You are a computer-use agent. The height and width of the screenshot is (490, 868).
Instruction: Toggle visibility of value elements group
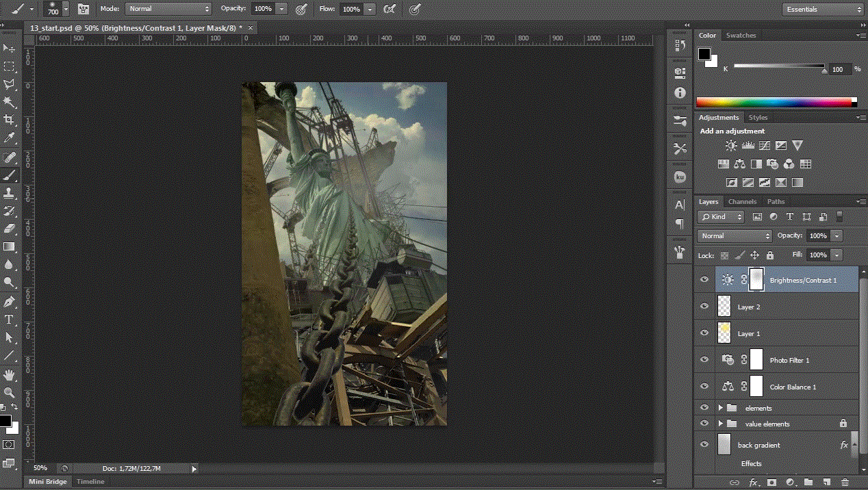click(x=704, y=424)
